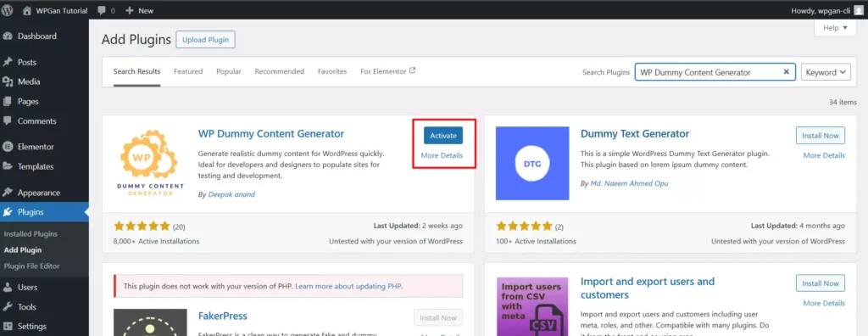The width and height of the screenshot is (868, 336).
Task: Click the Users icon in sidebar
Action: [x=8, y=287]
